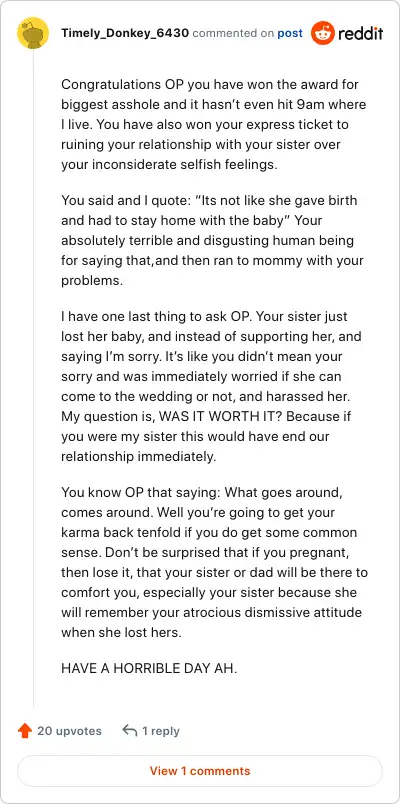Click the yellow Snoo avatar of Timely_Donkey_6430

tap(33, 33)
